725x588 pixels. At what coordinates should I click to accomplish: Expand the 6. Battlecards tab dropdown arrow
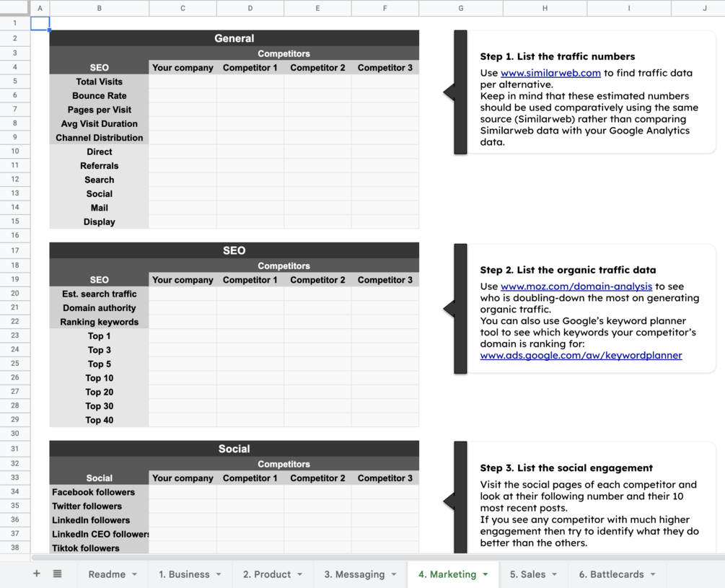(x=653, y=574)
